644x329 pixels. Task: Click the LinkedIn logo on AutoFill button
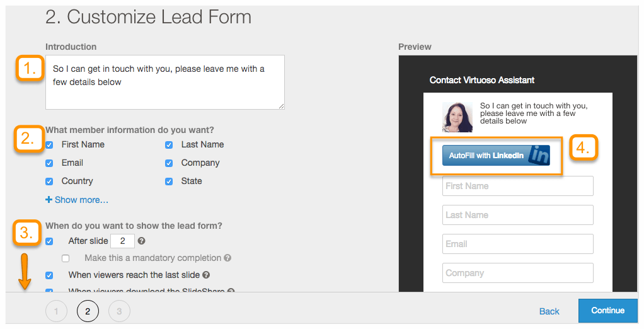pyautogui.click(x=539, y=156)
